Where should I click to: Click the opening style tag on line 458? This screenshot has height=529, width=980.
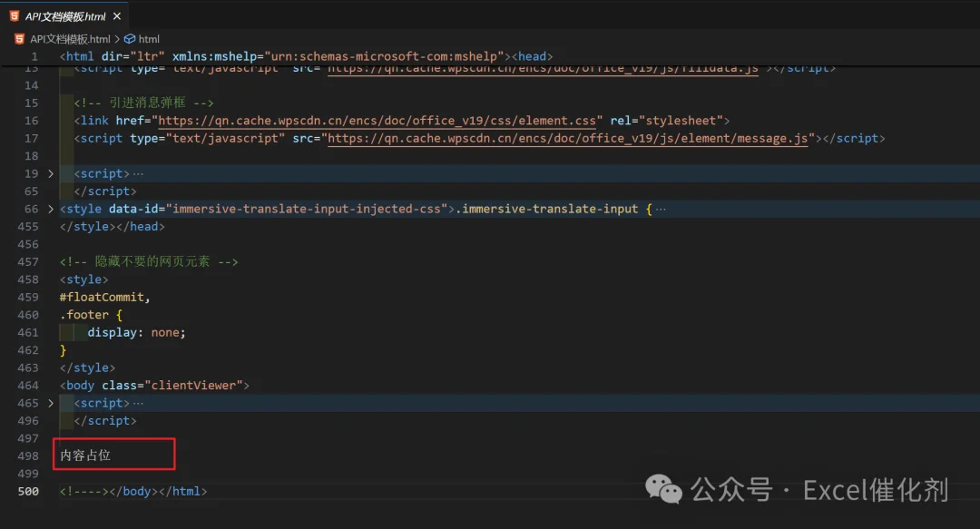coord(83,279)
